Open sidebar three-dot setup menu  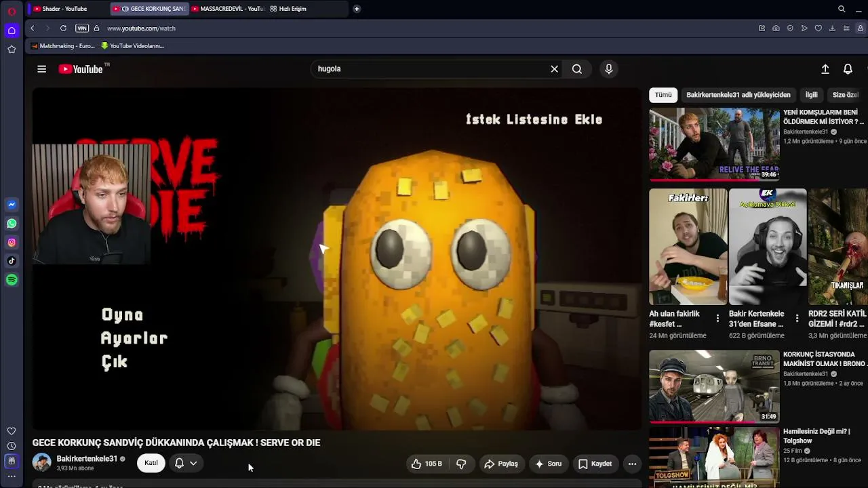pyautogui.click(x=12, y=476)
